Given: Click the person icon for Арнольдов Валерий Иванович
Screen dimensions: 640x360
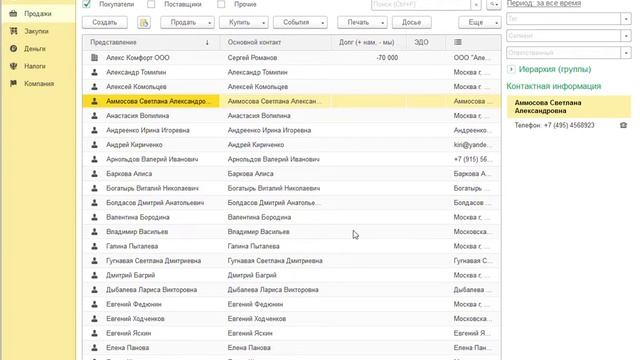Looking at the screenshot, I should tap(95, 159).
